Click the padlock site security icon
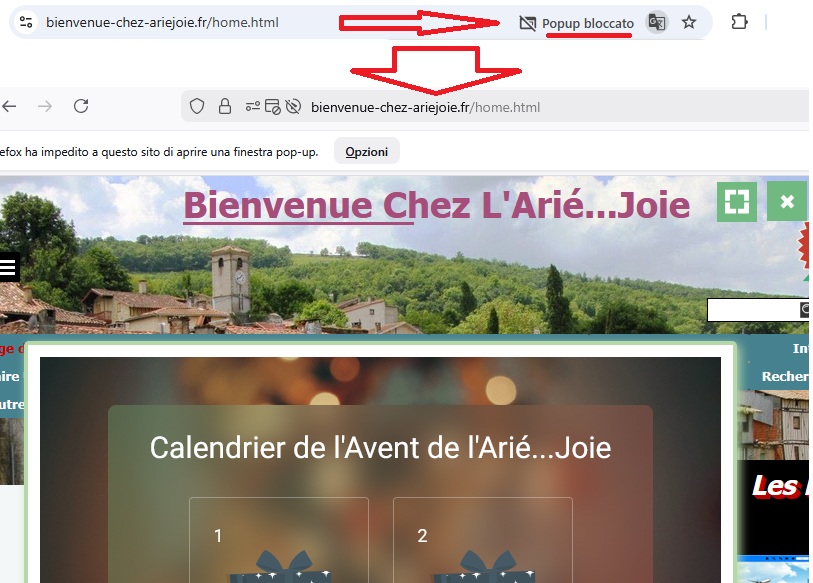This screenshot has height=583, width=813. [225, 106]
